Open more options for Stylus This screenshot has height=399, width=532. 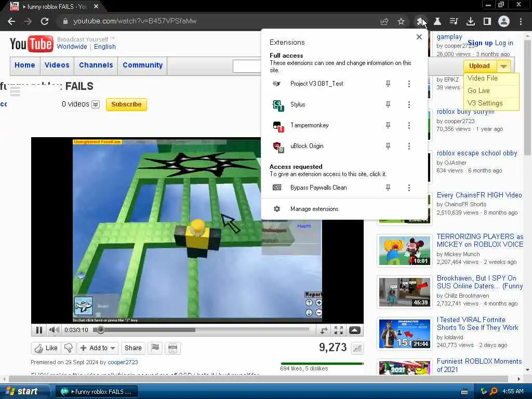coord(409,104)
